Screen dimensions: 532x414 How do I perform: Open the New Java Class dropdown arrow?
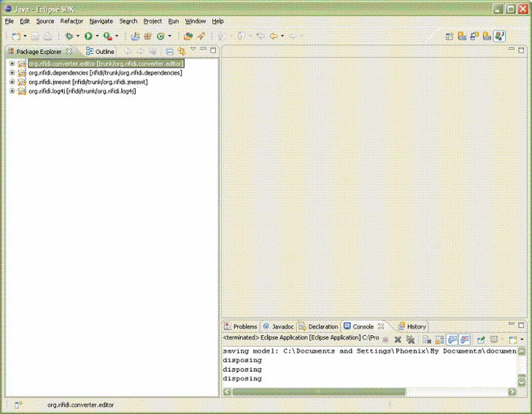169,36
